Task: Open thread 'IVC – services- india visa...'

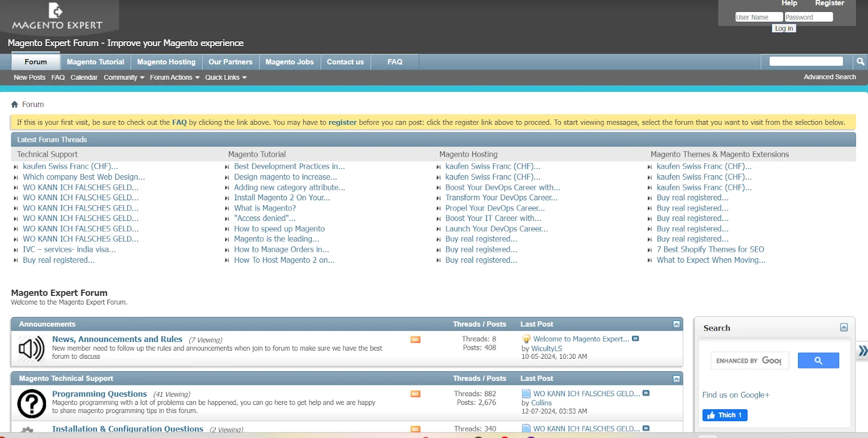Action: (x=69, y=250)
